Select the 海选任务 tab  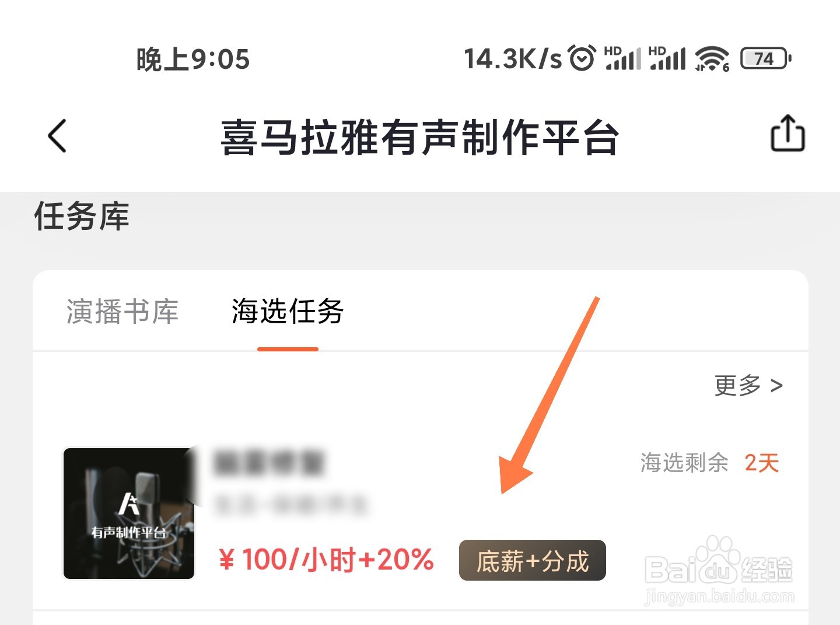(x=288, y=311)
